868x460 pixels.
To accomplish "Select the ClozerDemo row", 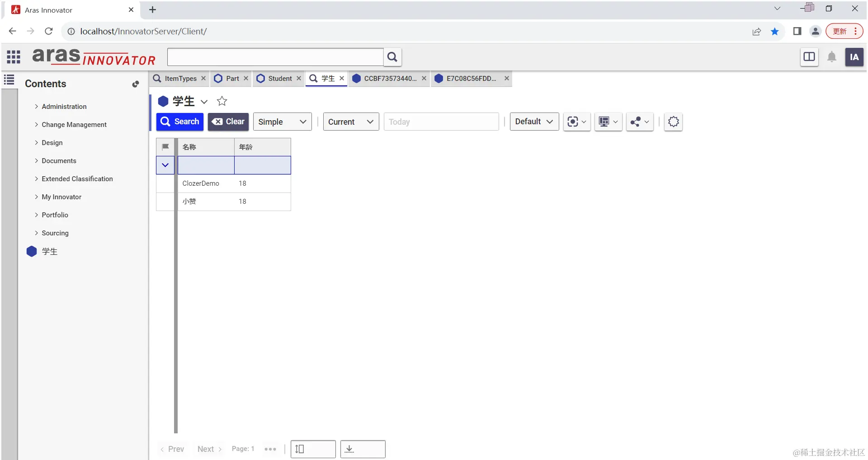I will (x=223, y=183).
